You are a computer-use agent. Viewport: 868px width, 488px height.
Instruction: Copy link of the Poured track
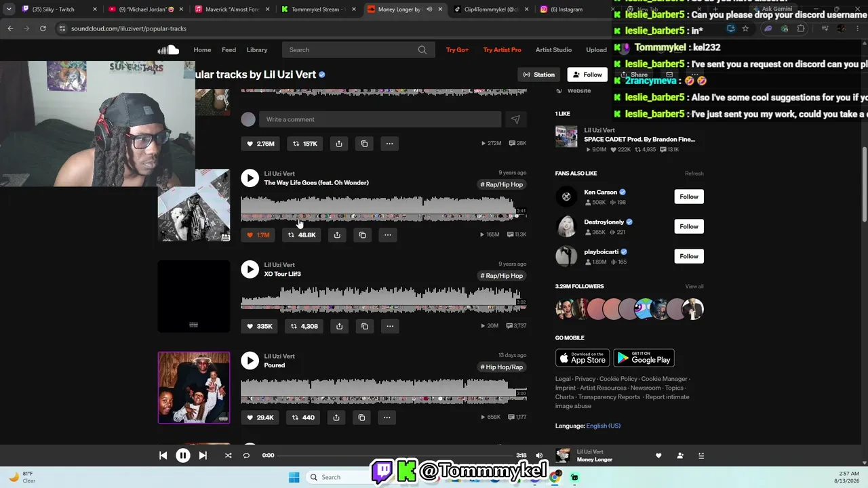pyautogui.click(x=361, y=418)
